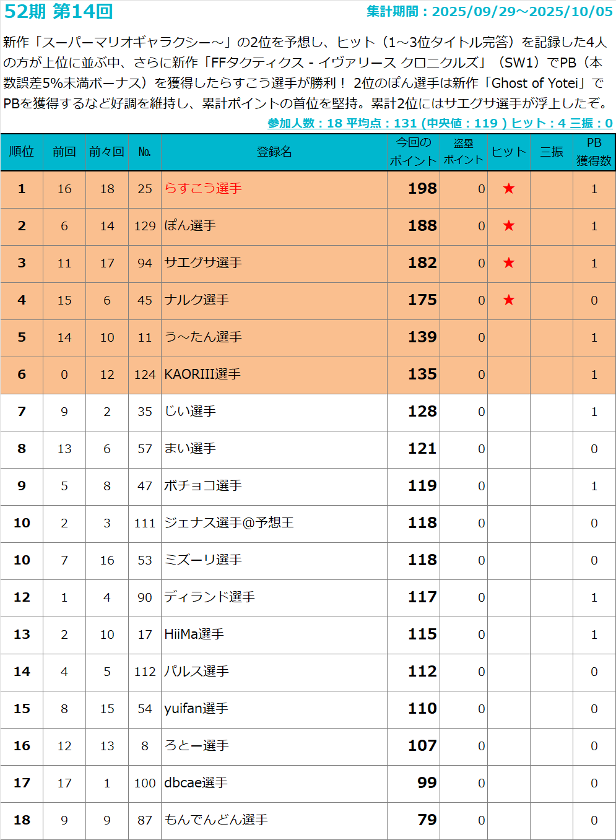Image resolution: width=616 pixels, height=840 pixels.
Task: Open the underlined 参加人数 statistics summary link
Action: pos(440,123)
